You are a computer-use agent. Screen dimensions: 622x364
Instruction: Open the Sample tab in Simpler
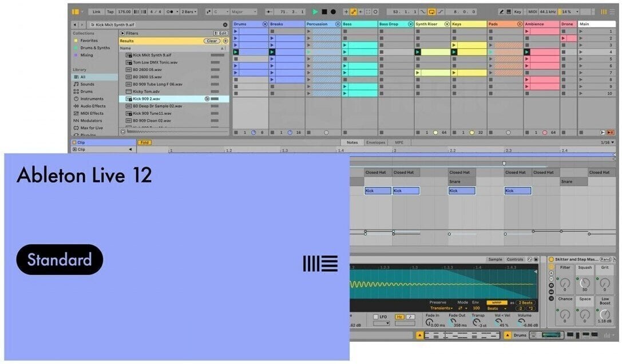(496, 259)
